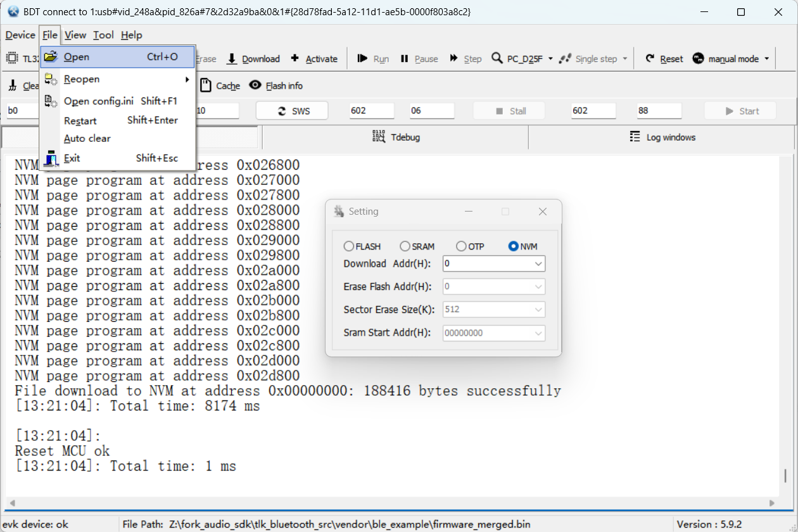798x532 pixels.
Task: Click the manual mode round icon
Action: 698,58
